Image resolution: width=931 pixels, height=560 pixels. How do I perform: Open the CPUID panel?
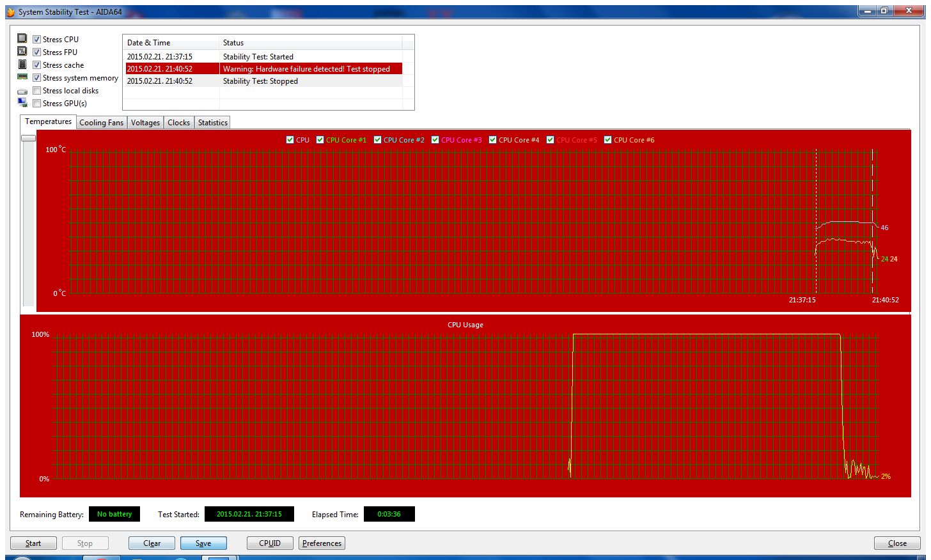[270, 543]
